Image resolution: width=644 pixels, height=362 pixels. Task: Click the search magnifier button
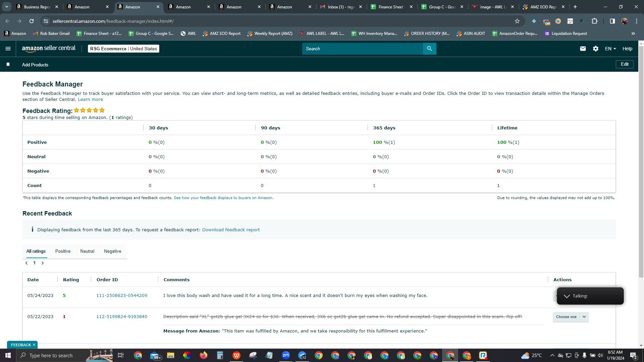tap(429, 49)
